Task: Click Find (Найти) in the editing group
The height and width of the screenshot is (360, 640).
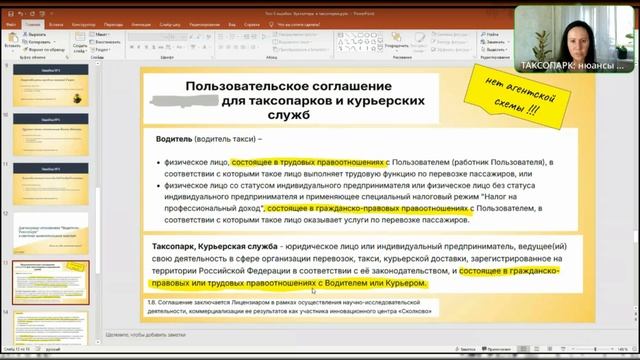Action: [490, 35]
